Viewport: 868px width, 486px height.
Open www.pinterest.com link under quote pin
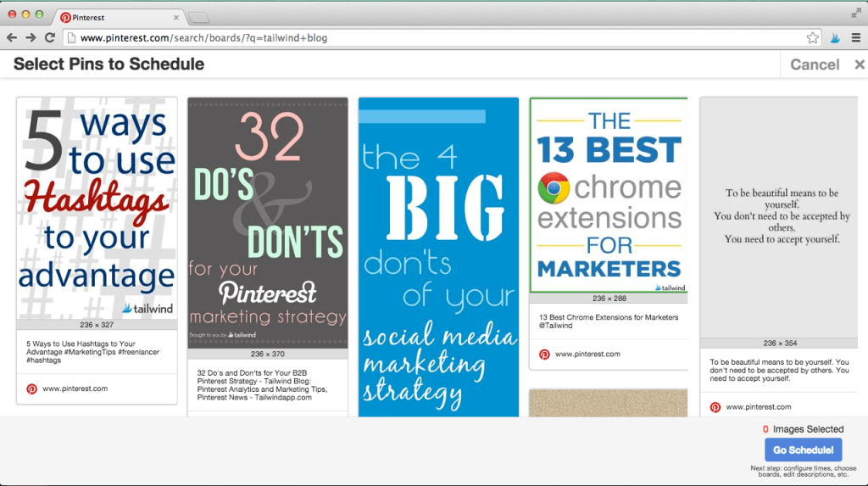[x=759, y=407]
